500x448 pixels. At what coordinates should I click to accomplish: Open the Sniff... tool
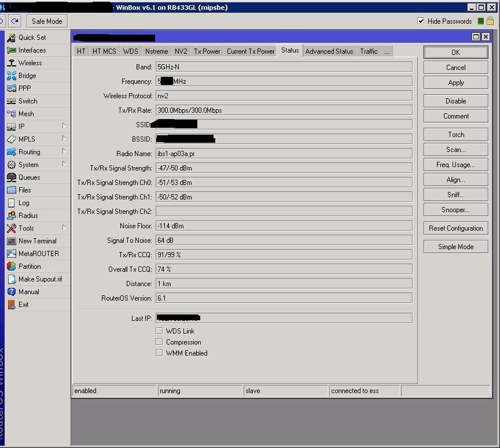pos(455,195)
